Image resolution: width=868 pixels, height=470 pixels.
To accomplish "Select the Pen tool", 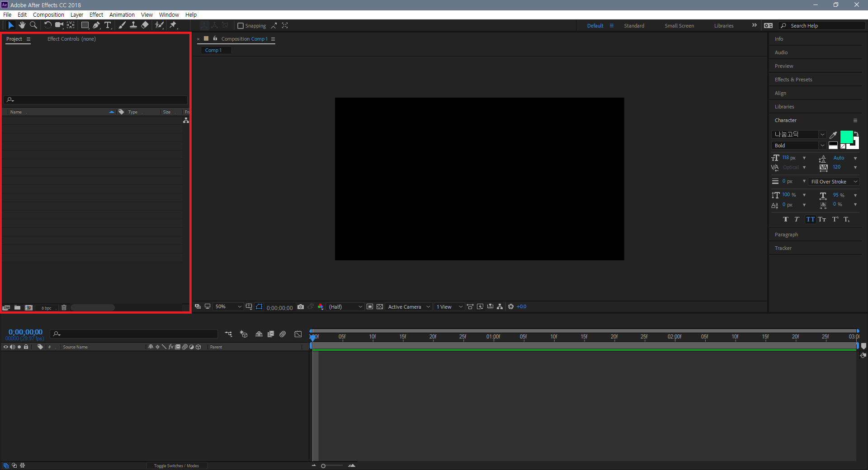I will coord(96,25).
